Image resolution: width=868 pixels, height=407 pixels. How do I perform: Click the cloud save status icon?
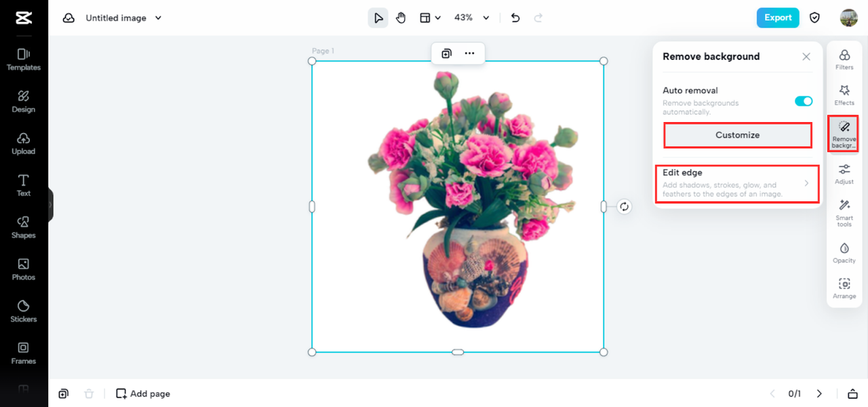68,18
